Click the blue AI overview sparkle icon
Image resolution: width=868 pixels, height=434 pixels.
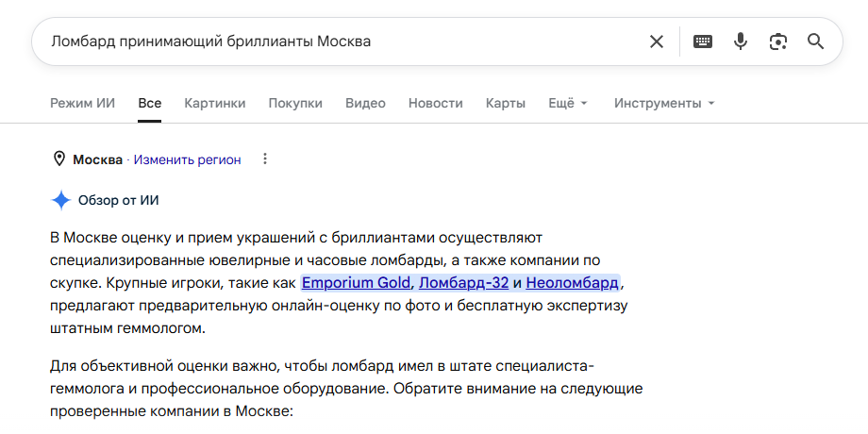61,200
